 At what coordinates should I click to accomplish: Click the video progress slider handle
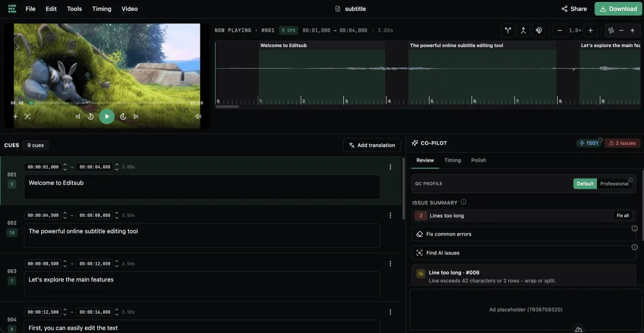(31, 103)
